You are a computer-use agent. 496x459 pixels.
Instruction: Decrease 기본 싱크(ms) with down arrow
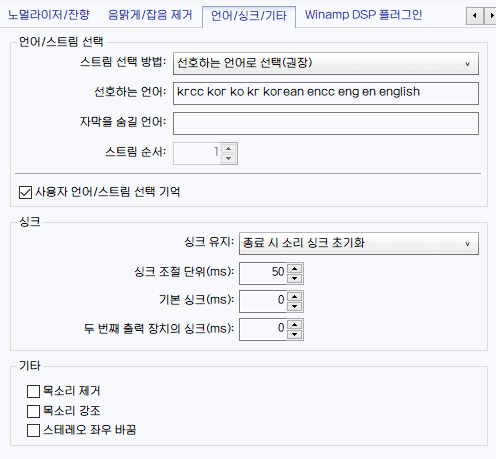(295, 306)
